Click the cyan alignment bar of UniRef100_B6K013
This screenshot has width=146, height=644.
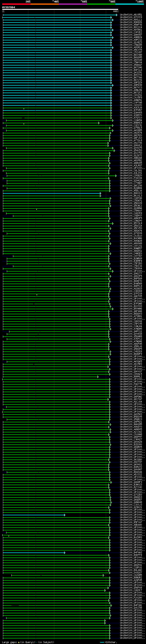tap(52, 193)
